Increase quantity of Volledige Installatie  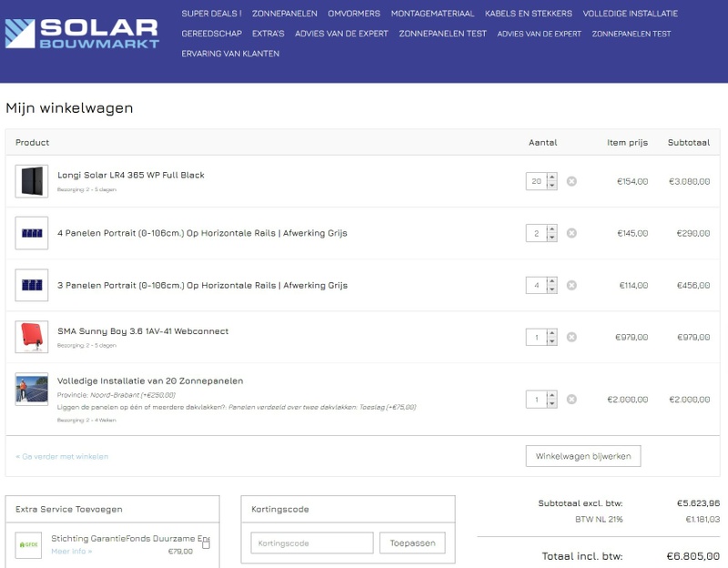(551, 396)
